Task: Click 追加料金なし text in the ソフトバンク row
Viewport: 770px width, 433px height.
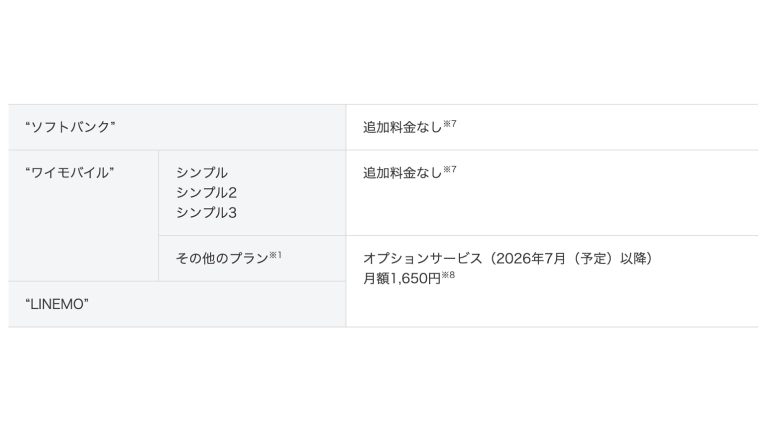Action: (402, 128)
